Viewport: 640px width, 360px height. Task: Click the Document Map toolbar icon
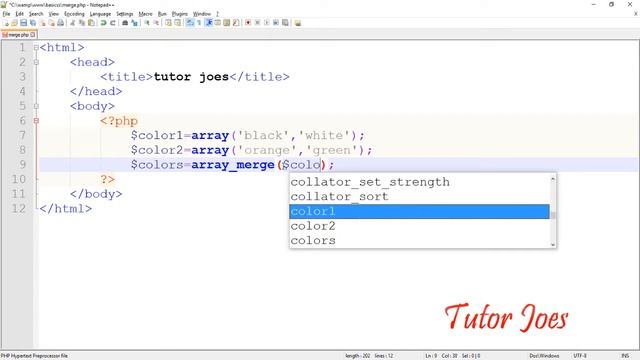pos(227,23)
